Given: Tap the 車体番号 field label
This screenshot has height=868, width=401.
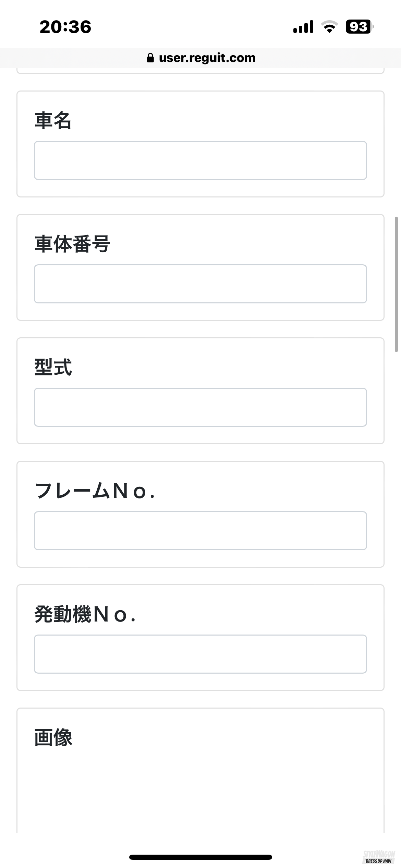Looking at the screenshot, I should (72, 244).
